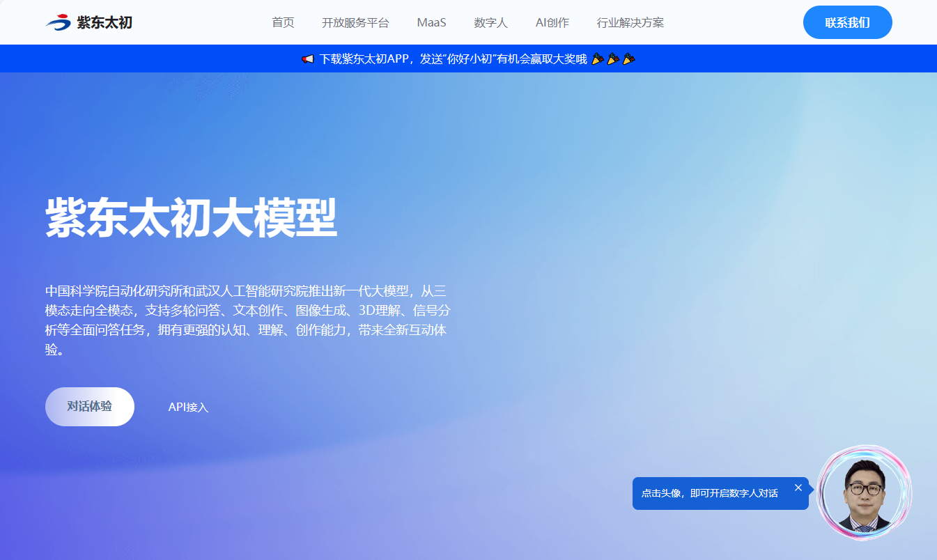Open the 数字人 navigation item
Image resolution: width=937 pixels, height=560 pixels.
pyautogui.click(x=490, y=22)
